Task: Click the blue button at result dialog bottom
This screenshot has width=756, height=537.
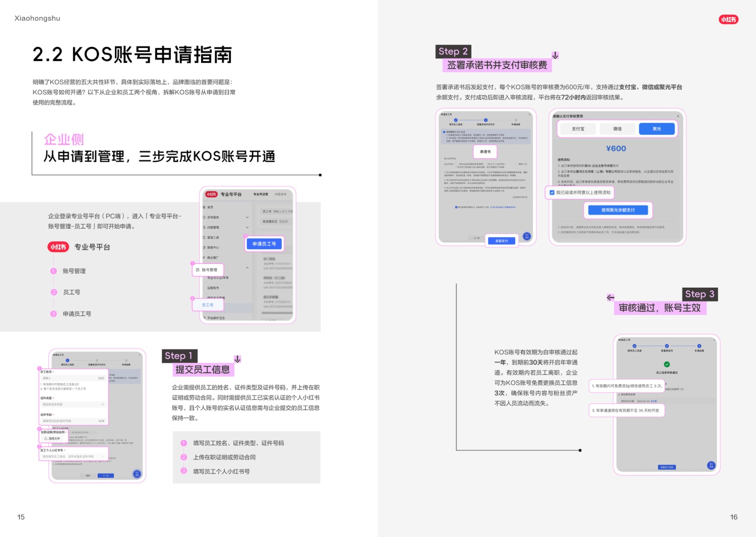Action: click(x=667, y=467)
